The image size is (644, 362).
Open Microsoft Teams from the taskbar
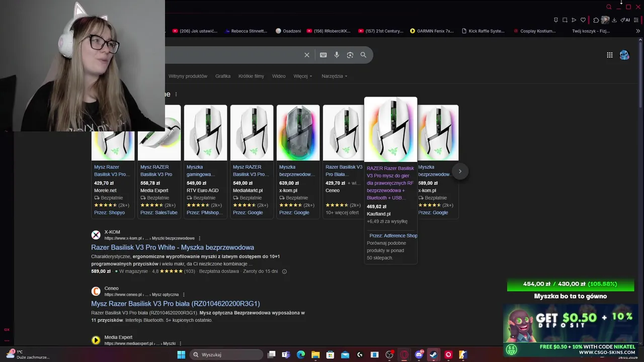pyautogui.click(x=286, y=354)
